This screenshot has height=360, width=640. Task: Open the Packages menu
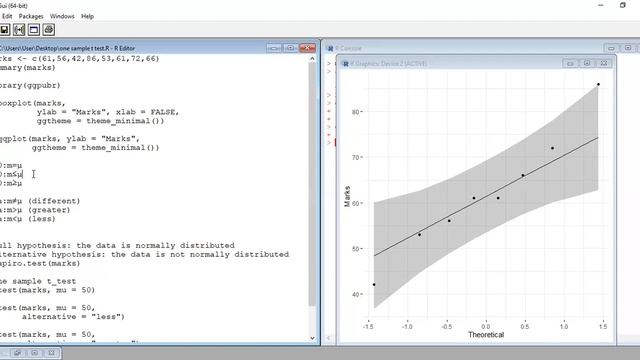[31, 16]
